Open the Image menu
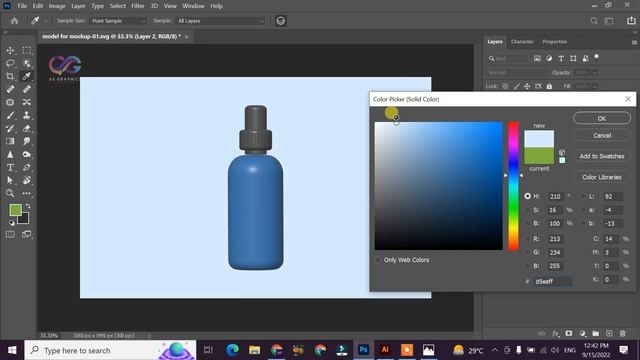Viewport: 640px width, 360px height. pyautogui.click(x=57, y=6)
